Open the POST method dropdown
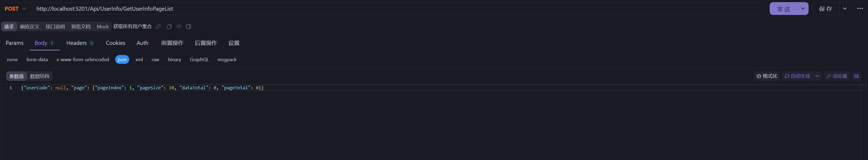 pos(15,9)
